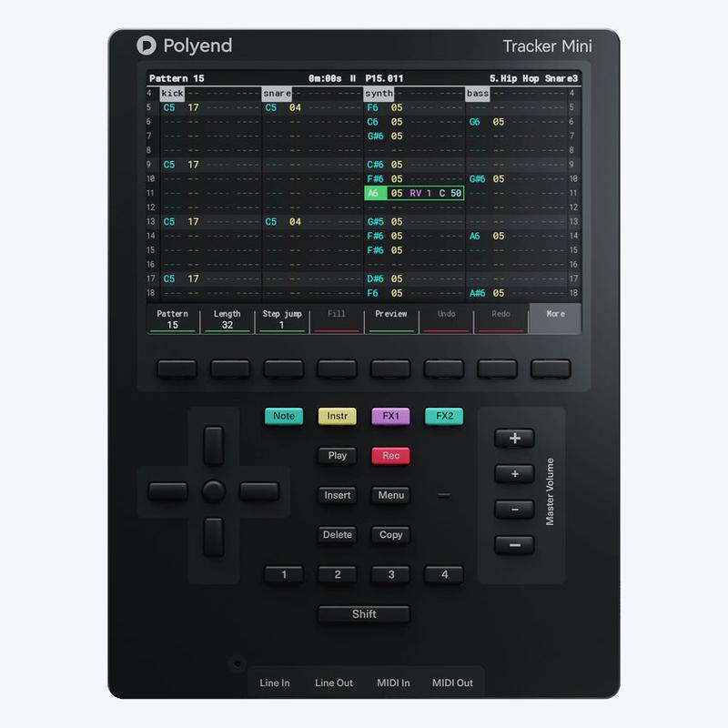Toggle recording with the red Rec button
The height and width of the screenshot is (728, 728).
click(390, 456)
